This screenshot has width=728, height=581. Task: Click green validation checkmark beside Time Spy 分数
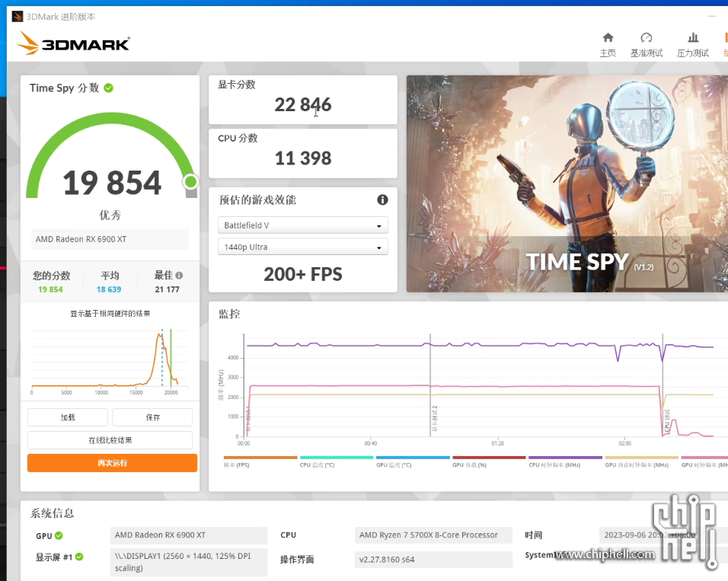pyautogui.click(x=109, y=88)
